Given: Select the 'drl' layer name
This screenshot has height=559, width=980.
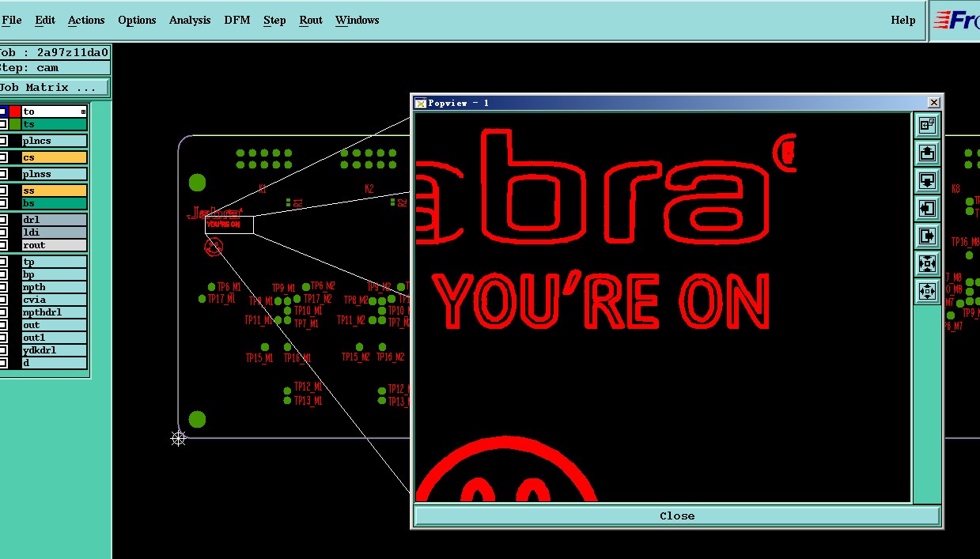Looking at the screenshot, I should [x=55, y=220].
